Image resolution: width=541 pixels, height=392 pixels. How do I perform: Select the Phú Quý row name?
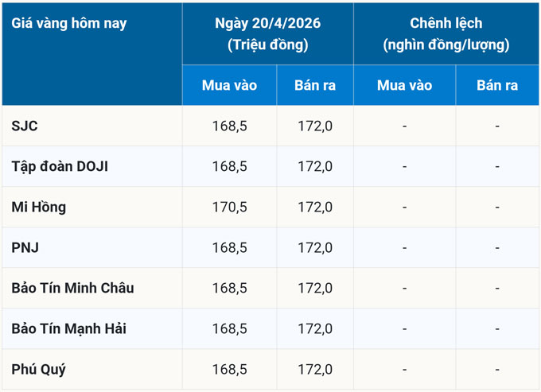point(39,369)
